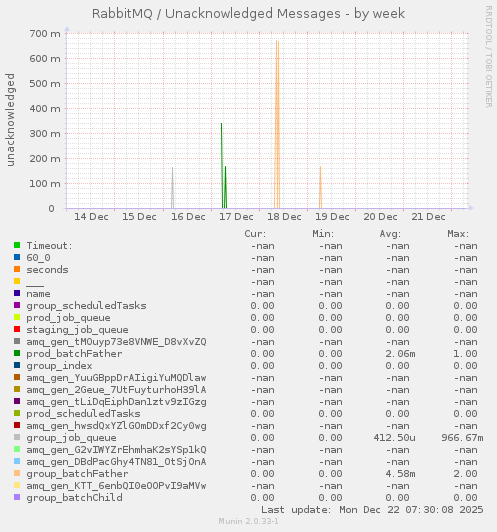The image size is (497, 532).
Task: Click the '19 Dec' x-axis date label
Action: coord(332,217)
